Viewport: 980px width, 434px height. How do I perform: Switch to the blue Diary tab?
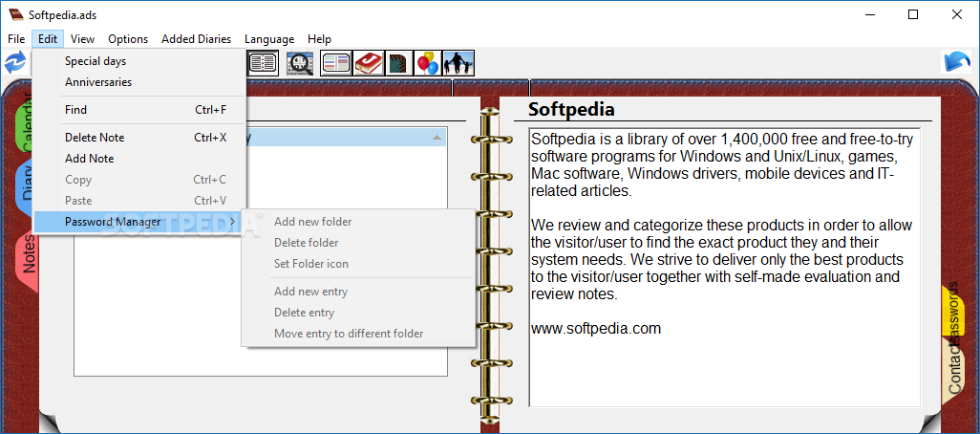tap(25, 187)
